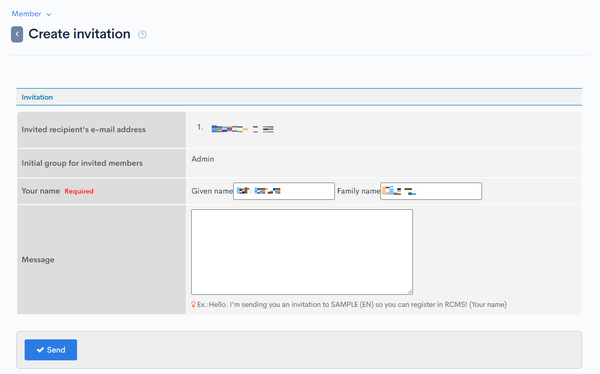Focus the Given name input field
600x374 pixels.
(284, 191)
